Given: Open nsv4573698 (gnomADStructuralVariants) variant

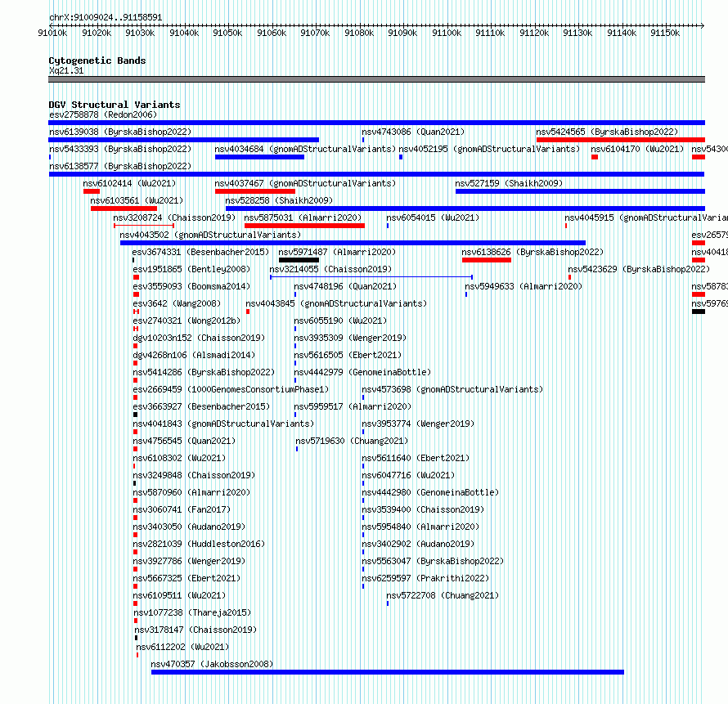Looking at the screenshot, I should [x=452, y=389].
